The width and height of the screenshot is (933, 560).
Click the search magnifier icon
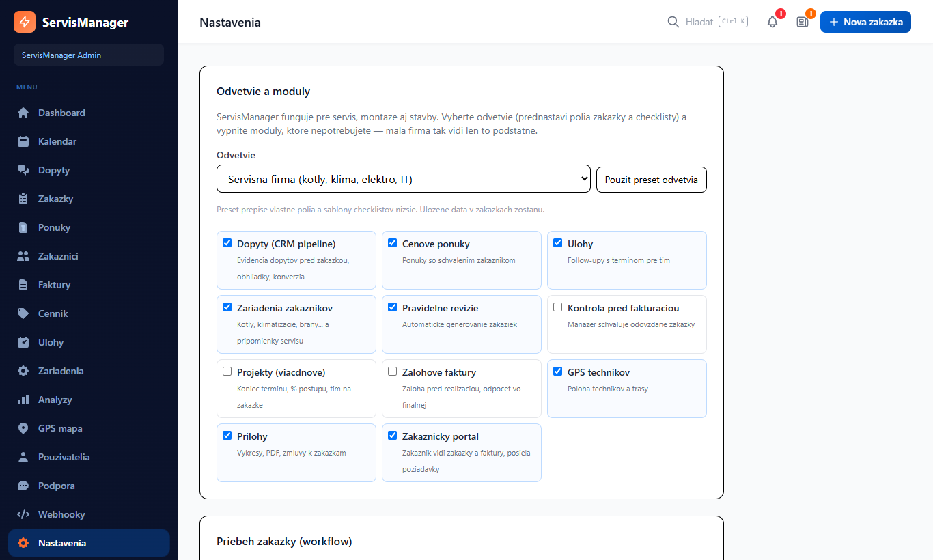[673, 22]
